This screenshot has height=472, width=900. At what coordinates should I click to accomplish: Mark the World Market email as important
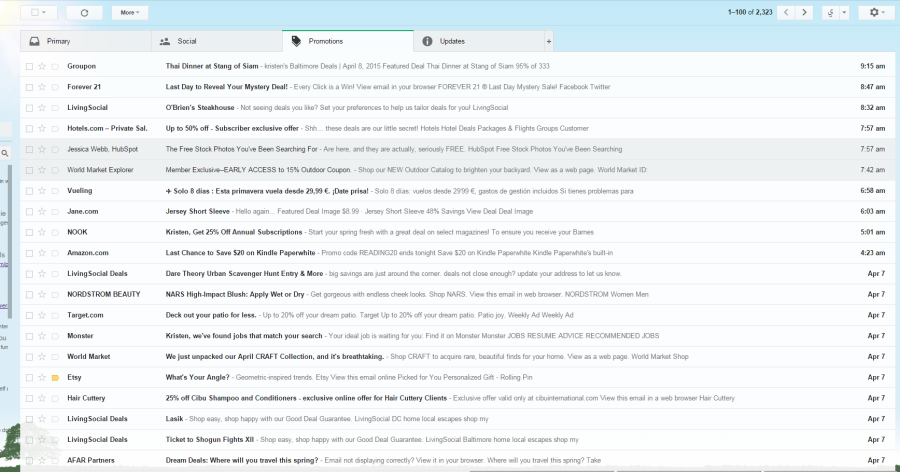coord(55,357)
